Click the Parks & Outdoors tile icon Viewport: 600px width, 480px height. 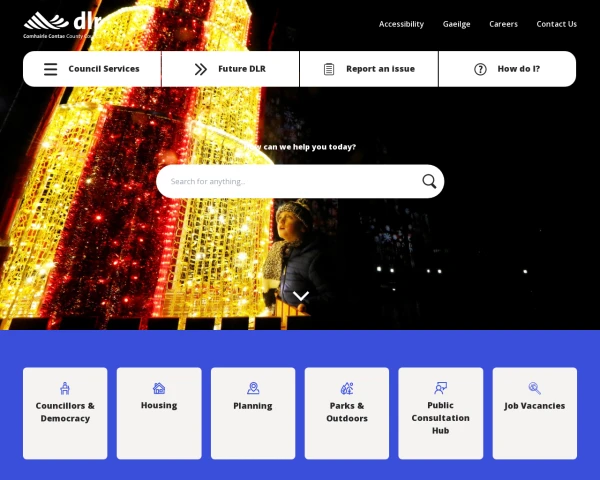(347, 388)
